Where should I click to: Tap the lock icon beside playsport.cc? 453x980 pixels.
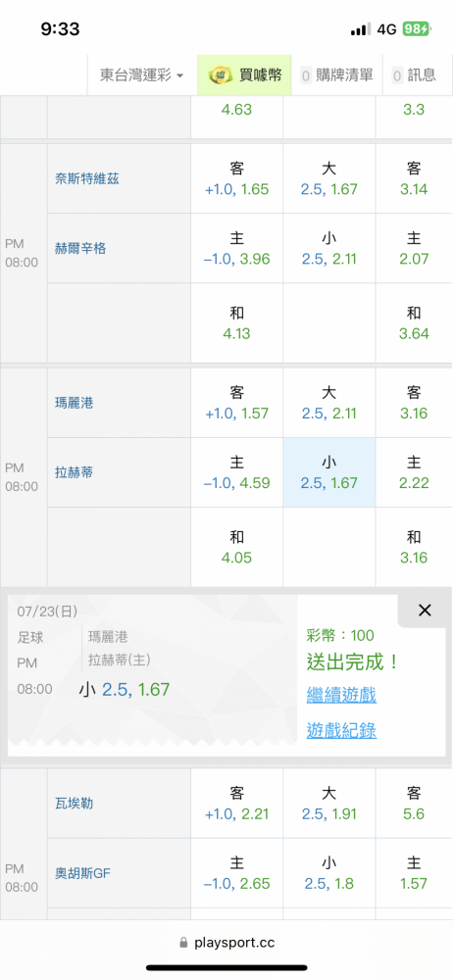pos(183,943)
